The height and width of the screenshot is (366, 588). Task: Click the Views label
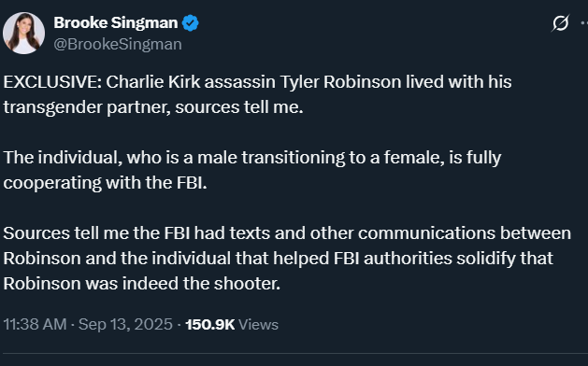(258, 324)
